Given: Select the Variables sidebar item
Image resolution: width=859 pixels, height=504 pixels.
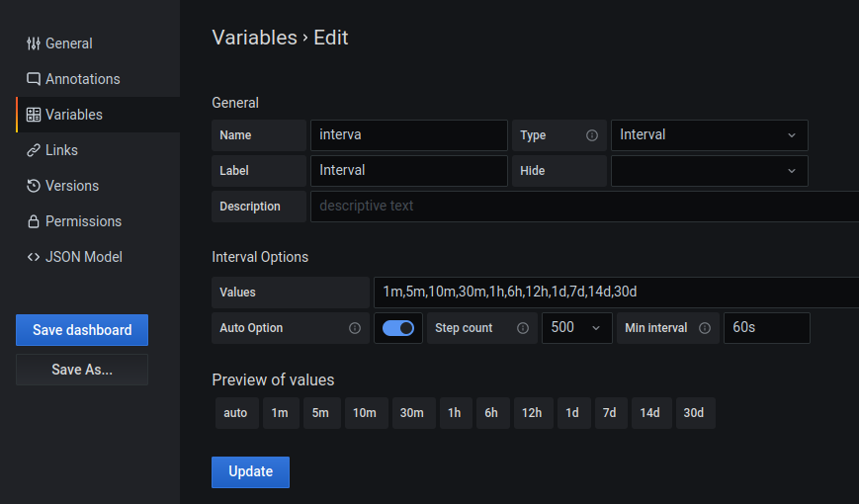Looking at the screenshot, I should click(73, 115).
